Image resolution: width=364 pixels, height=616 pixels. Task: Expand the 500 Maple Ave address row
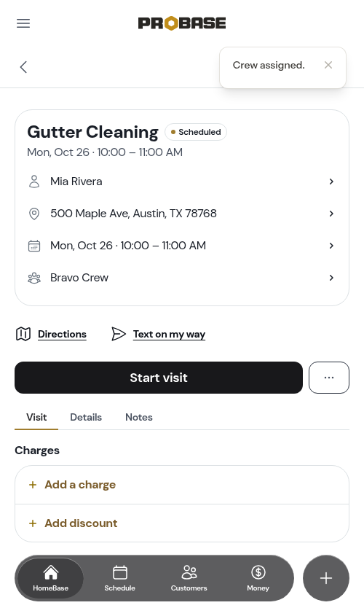coord(182,214)
